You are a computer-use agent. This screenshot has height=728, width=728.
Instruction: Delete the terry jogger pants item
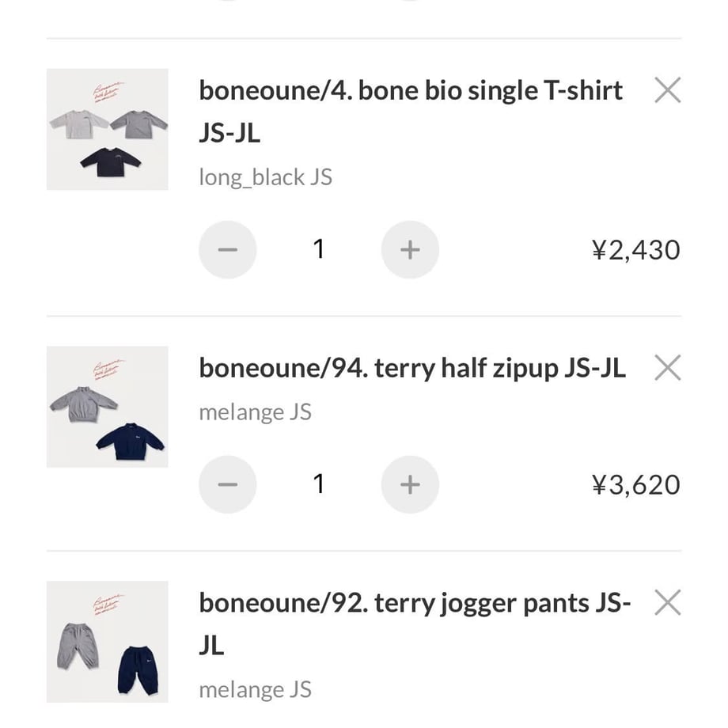[668, 603]
